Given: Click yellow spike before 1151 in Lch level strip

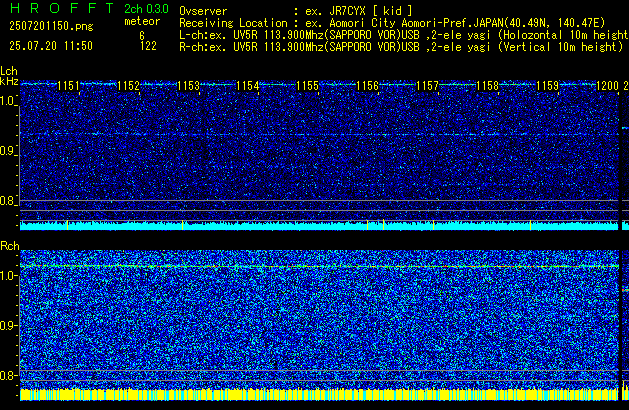Looking at the screenshot, I should pos(67,225).
